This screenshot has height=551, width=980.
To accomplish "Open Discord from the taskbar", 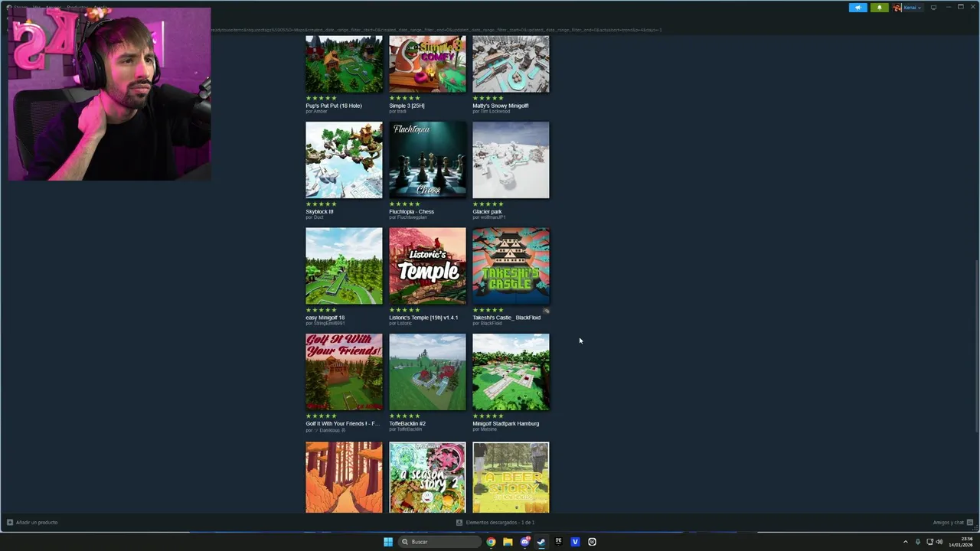I will 524,542.
